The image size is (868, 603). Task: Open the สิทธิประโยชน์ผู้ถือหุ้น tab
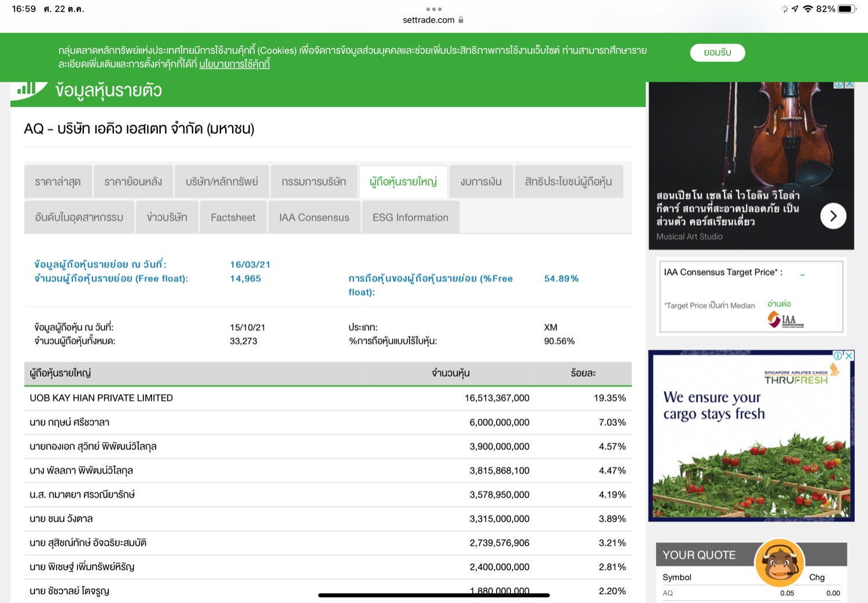coord(568,182)
